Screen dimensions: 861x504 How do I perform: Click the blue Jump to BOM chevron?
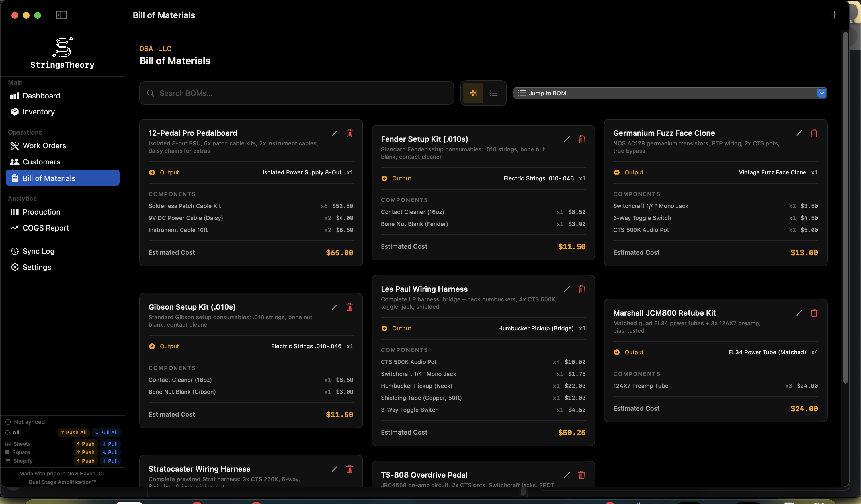[821, 93]
